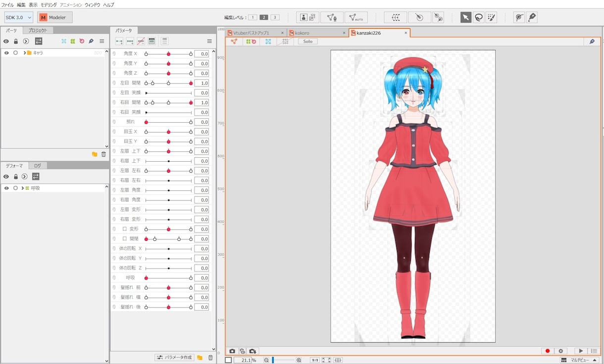Expand the 呼吸 deformer tree
Viewport: 604px width, 364px height.
coord(23,188)
